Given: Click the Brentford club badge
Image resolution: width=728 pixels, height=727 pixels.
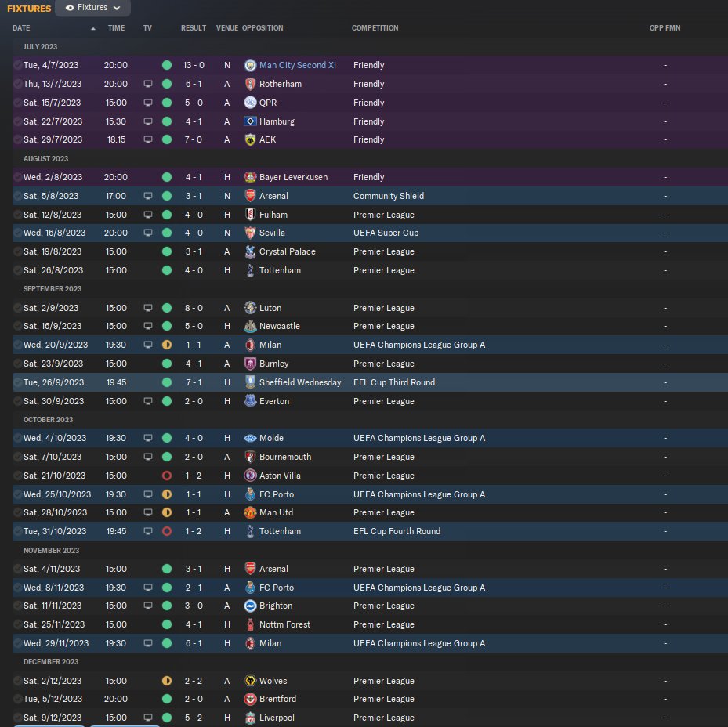Looking at the screenshot, I should click(250, 699).
